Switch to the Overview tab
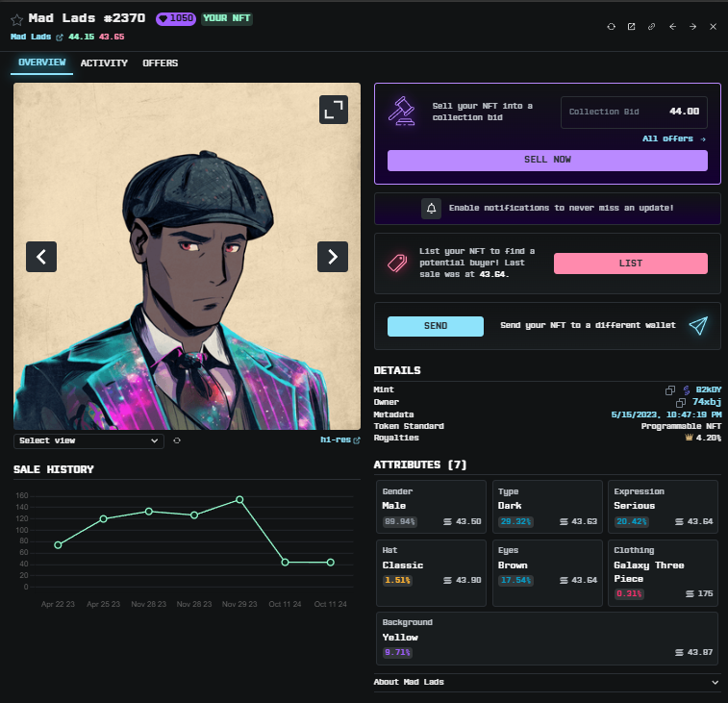The height and width of the screenshot is (703, 728). pos(41,63)
